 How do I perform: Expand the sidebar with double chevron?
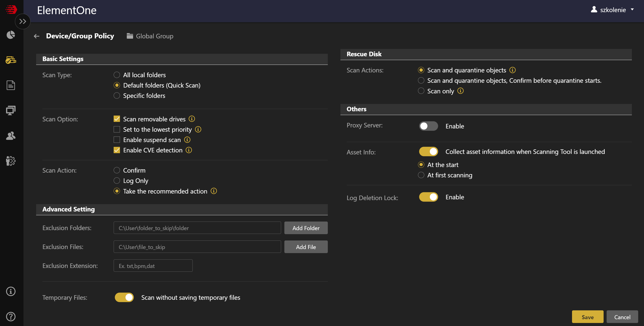(x=23, y=21)
